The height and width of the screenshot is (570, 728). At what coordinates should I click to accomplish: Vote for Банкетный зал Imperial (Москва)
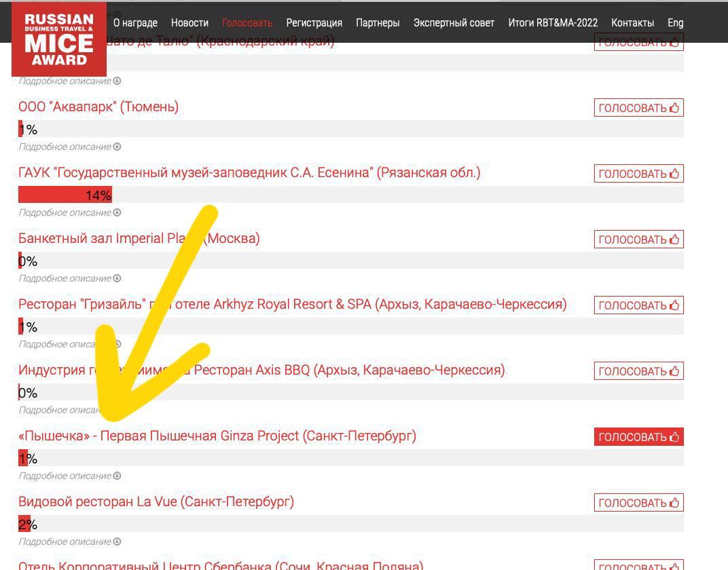[639, 240]
